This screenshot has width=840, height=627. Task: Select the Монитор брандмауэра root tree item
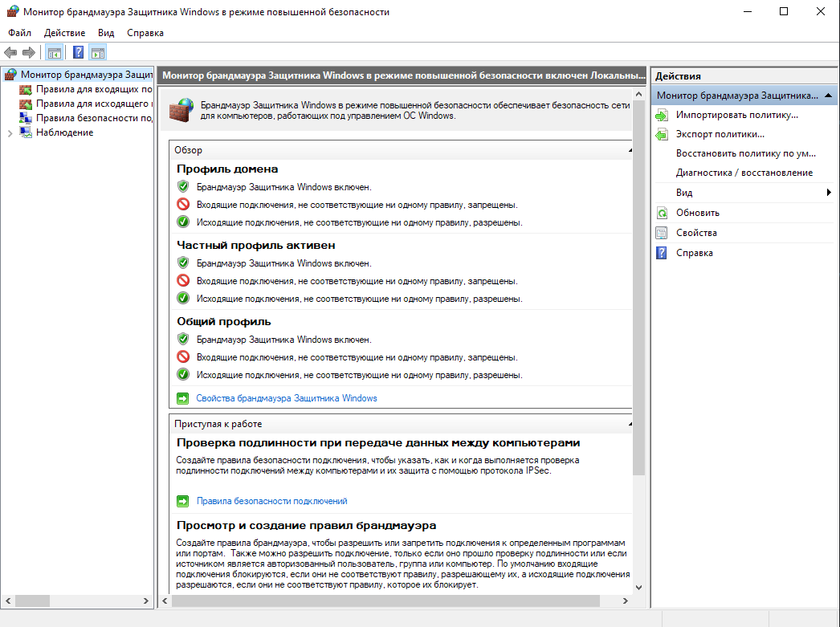tap(86, 75)
